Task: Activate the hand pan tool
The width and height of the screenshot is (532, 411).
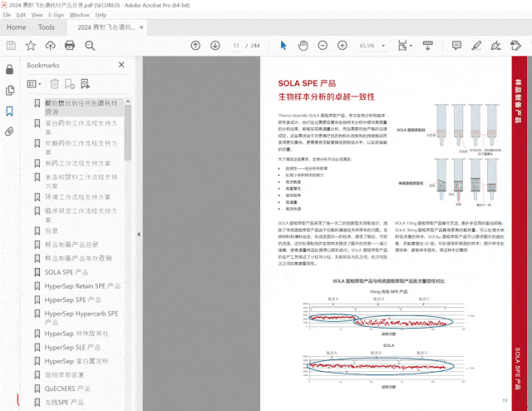Action: 303,46
